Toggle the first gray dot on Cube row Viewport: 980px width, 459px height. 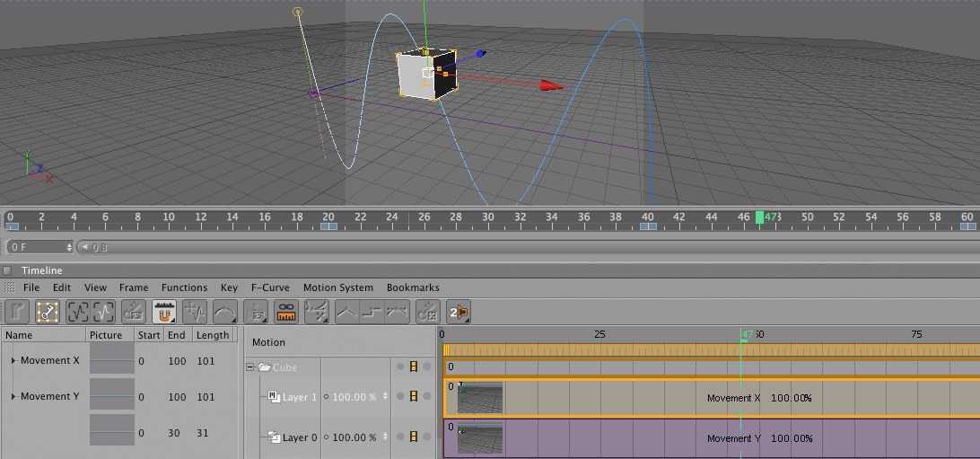[399, 366]
